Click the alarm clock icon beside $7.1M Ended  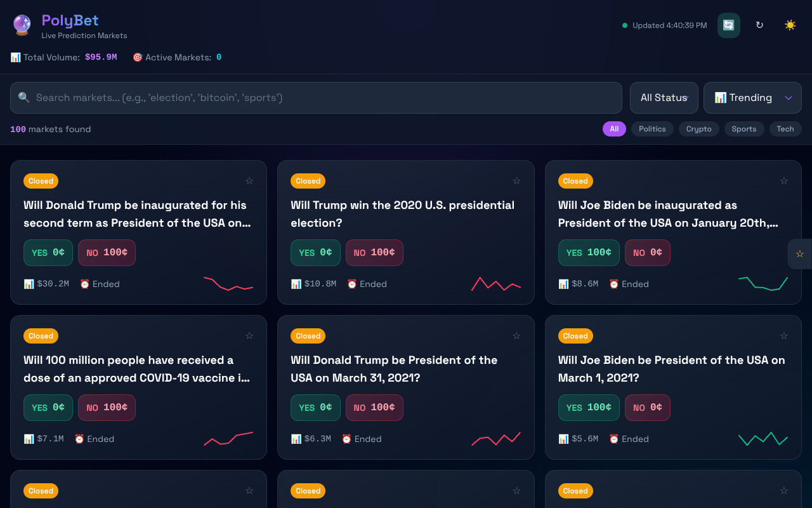click(79, 439)
